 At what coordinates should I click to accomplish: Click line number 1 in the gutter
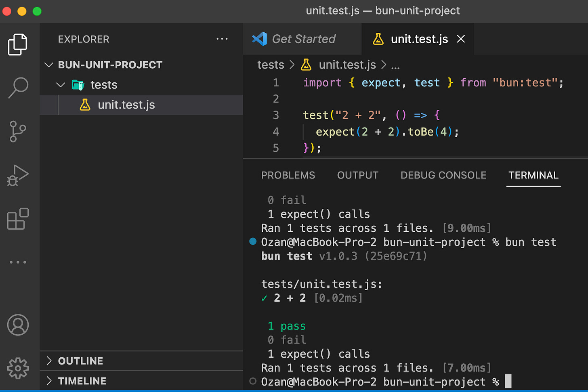point(276,83)
